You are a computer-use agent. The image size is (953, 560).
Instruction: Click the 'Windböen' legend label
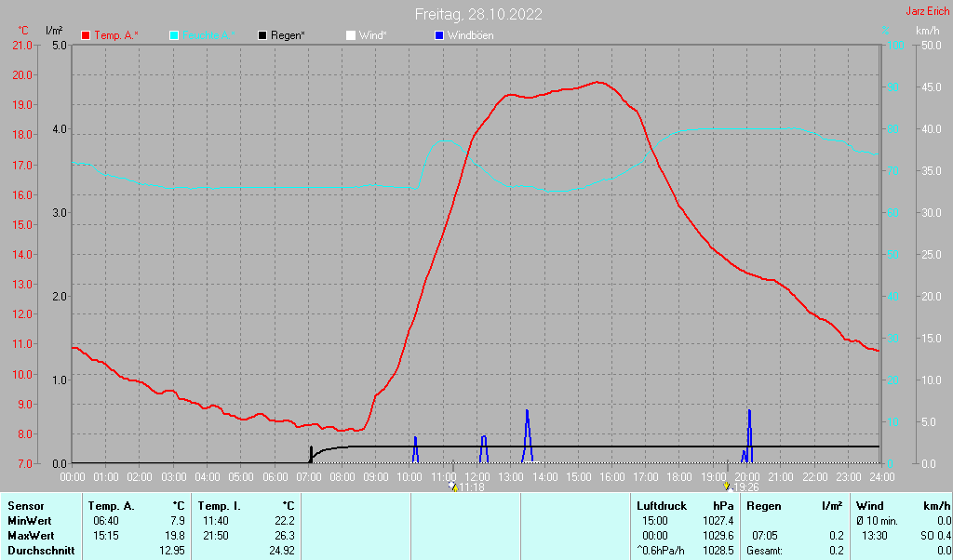(470, 36)
